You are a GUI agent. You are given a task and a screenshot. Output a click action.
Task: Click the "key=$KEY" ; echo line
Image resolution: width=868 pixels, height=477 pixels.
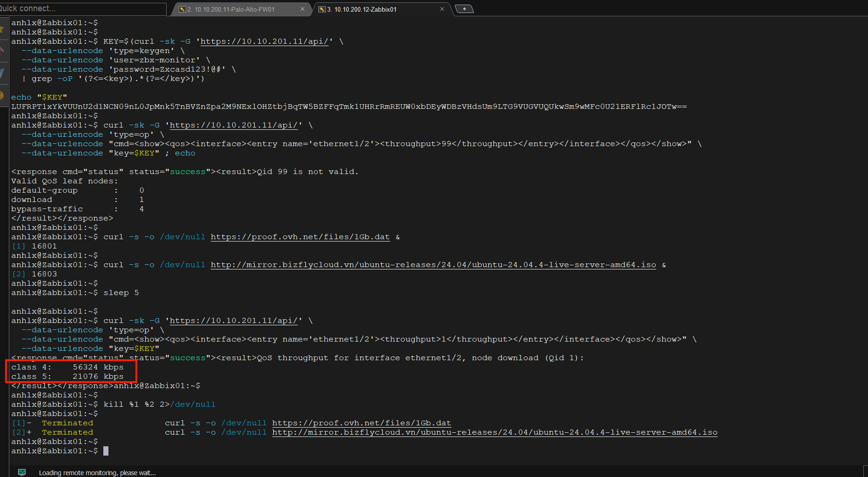tap(108, 153)
